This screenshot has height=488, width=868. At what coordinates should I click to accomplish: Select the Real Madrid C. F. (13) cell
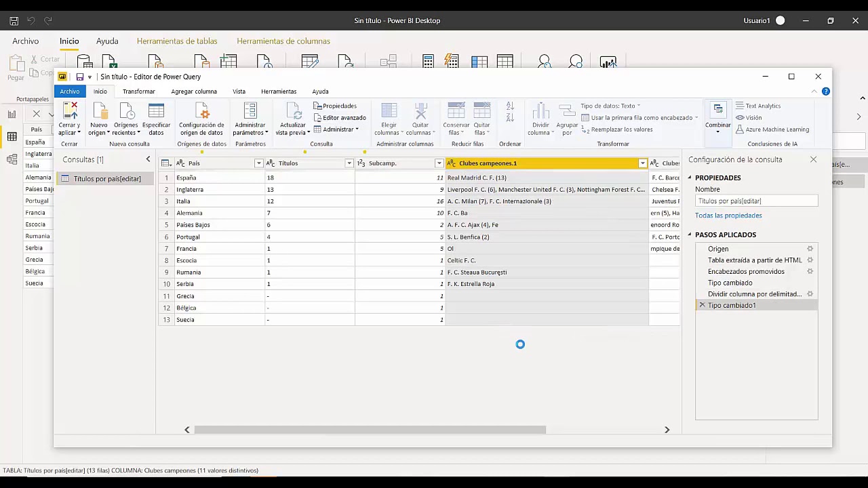547,178
